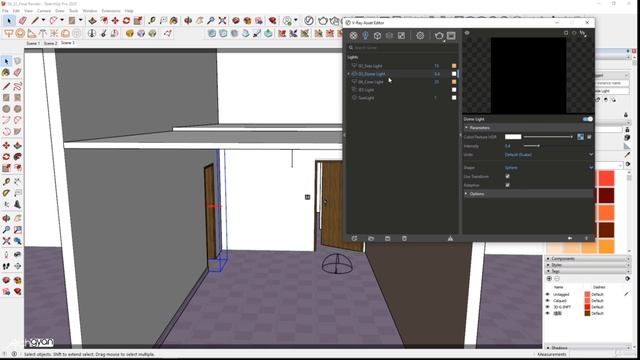Open Materials category in V-Ray Asset Editor

click(353, 36)
